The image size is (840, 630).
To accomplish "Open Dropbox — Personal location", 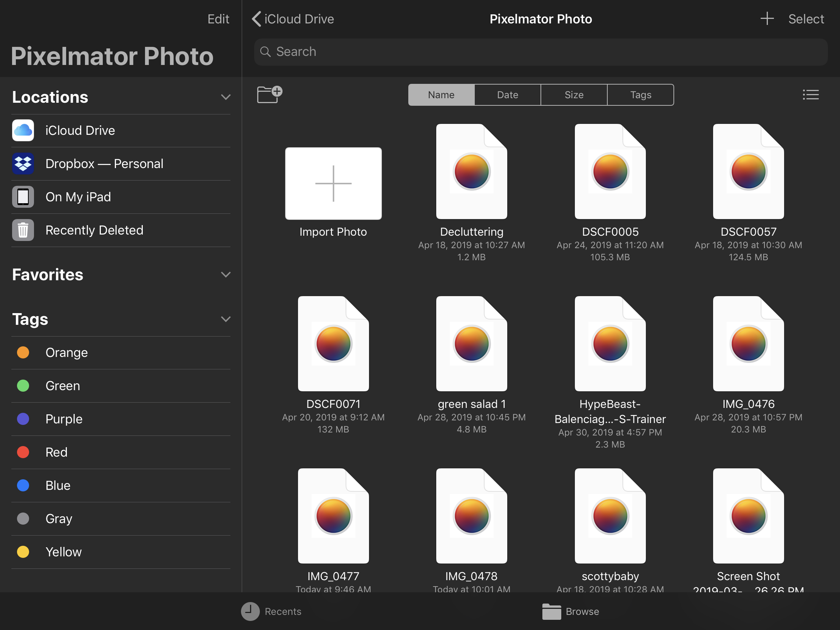I will point(121,164).
